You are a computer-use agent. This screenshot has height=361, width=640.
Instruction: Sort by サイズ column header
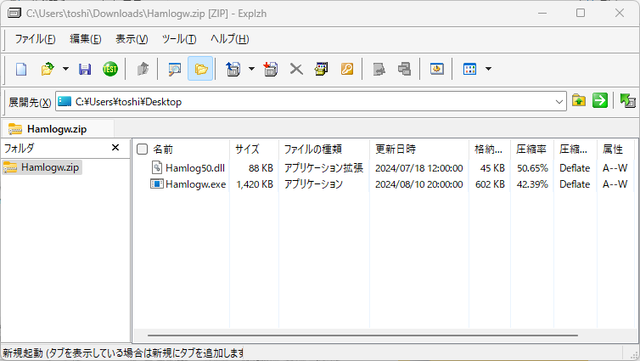click(247, 149)
